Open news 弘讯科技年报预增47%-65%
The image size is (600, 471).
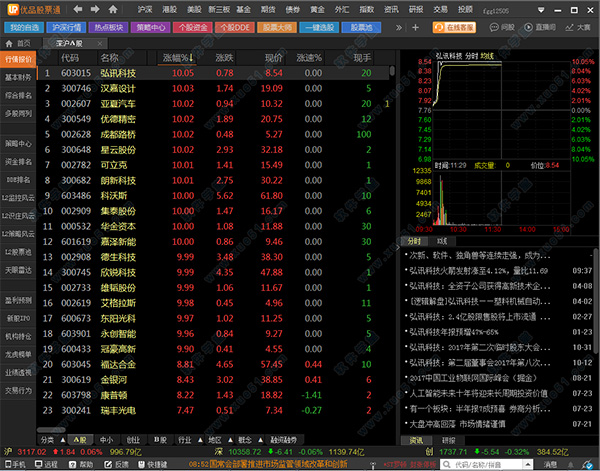[454, 332]
